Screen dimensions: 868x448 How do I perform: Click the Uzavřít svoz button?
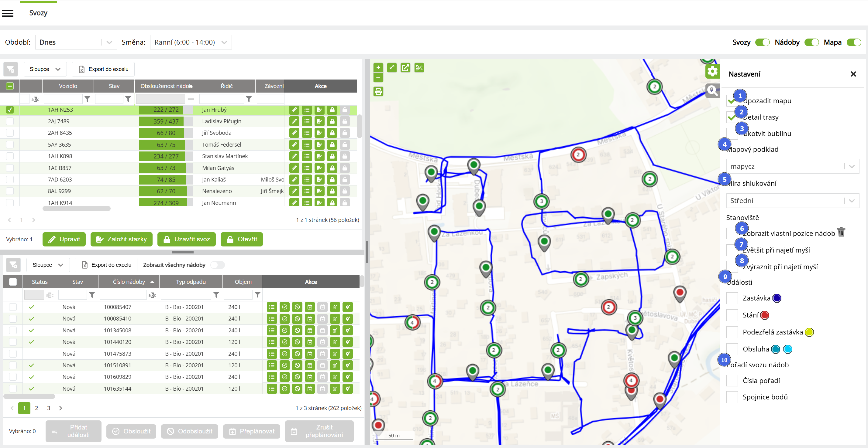(186, 239)
